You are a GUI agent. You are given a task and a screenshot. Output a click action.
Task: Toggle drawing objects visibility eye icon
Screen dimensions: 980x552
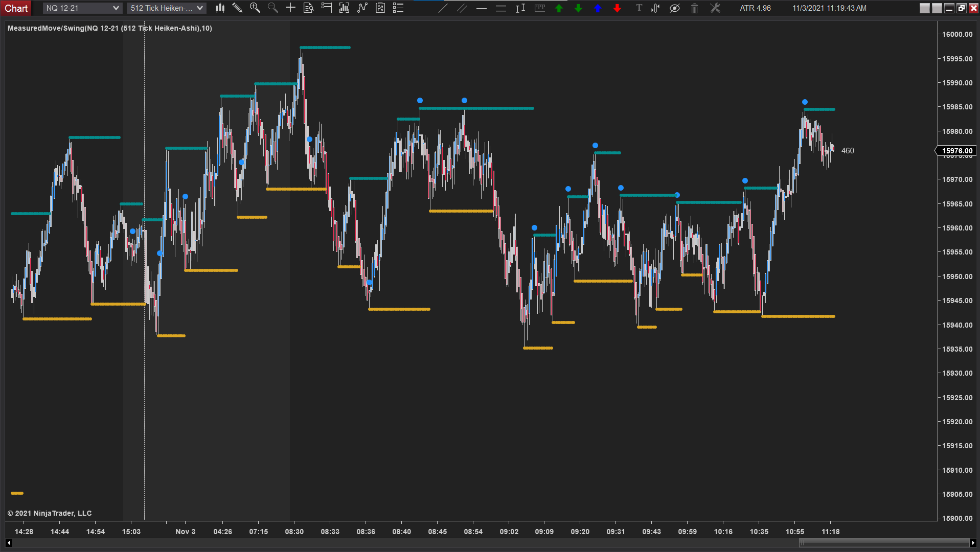[x=675, y=8]
